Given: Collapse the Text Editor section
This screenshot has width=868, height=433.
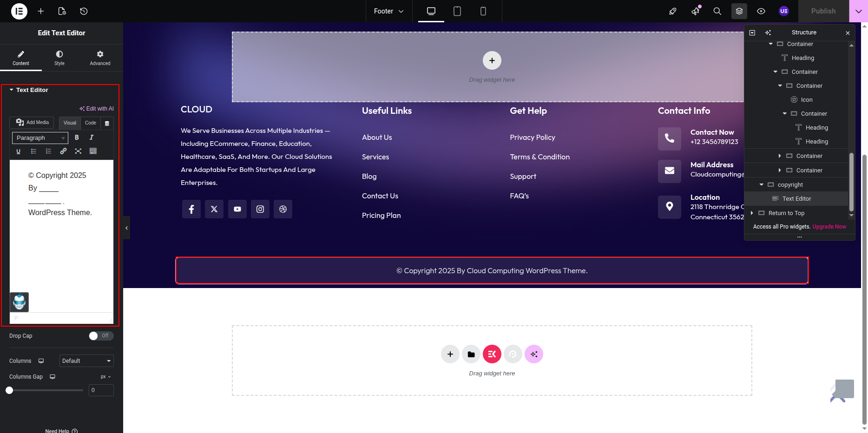Looking at the screenshot, I should pyautogui.click(x=29, y=90).
